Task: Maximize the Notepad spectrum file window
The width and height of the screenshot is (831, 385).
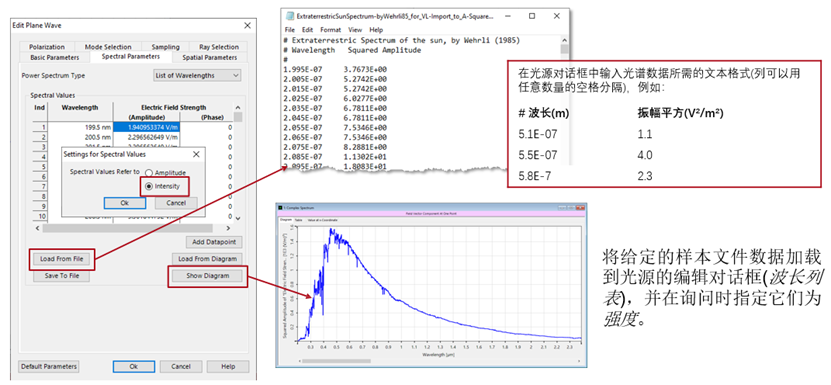Action: [x=532, y=16]
